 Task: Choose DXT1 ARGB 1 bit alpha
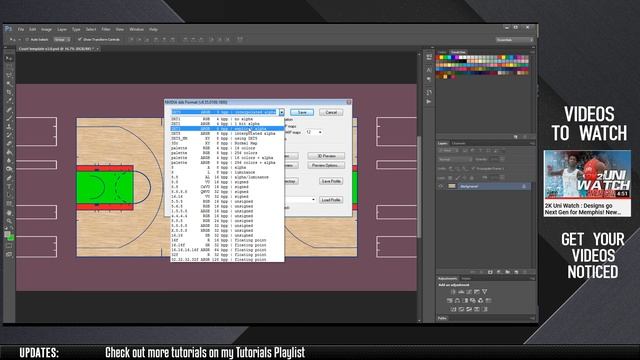click(x=227, y=124)
